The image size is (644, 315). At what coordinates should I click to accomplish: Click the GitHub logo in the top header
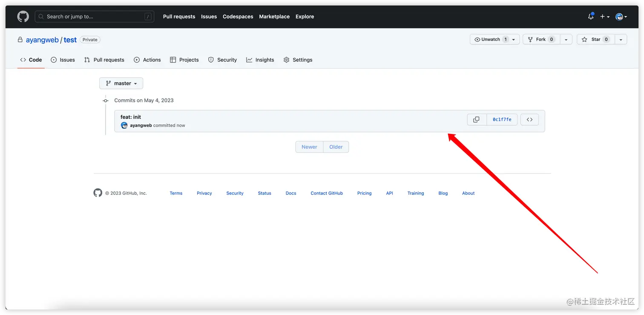(x=23, y=17)
